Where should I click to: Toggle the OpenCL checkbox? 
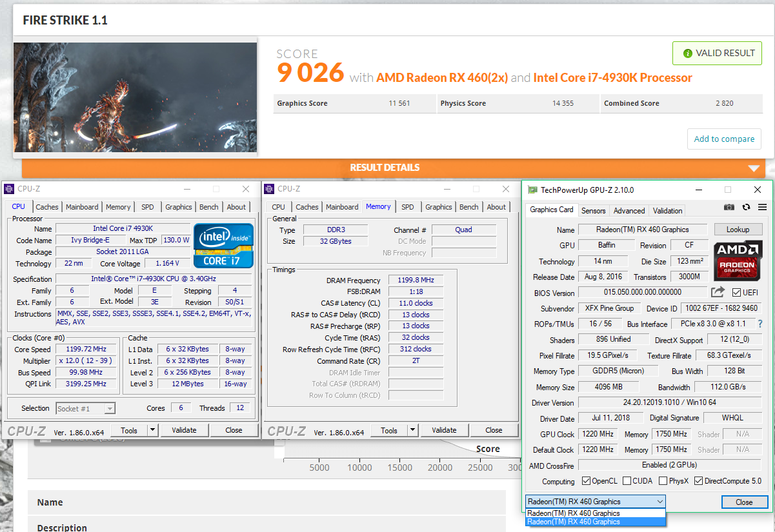pyautogui.click(x=586, y=481)
